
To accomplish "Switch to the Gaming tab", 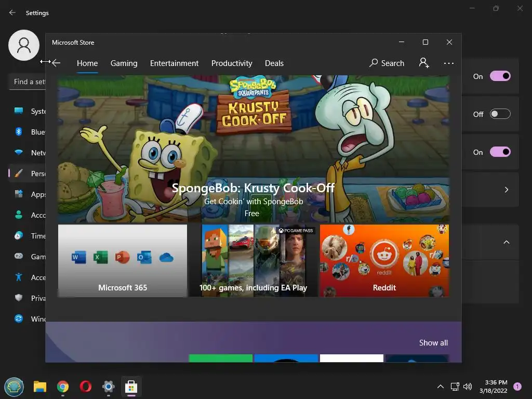I will pos(124,63).
